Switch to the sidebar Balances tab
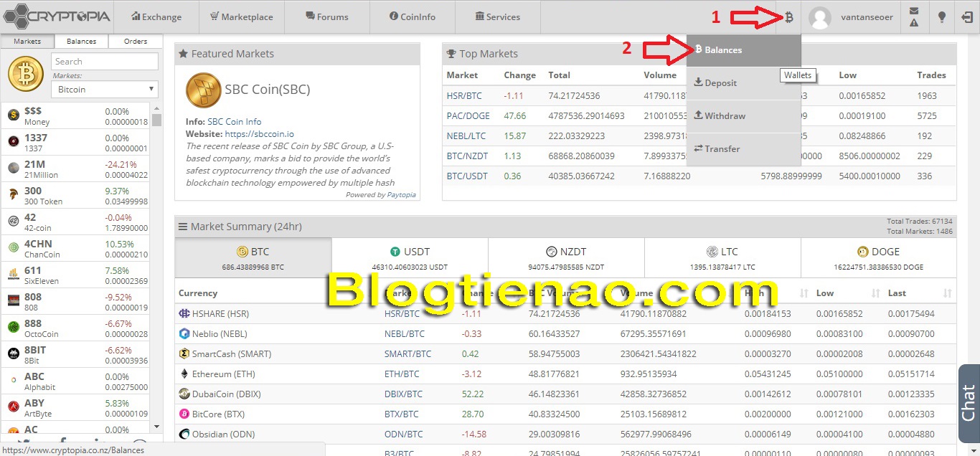Viewport: 980px width, 456px height. tap(81, 42)
